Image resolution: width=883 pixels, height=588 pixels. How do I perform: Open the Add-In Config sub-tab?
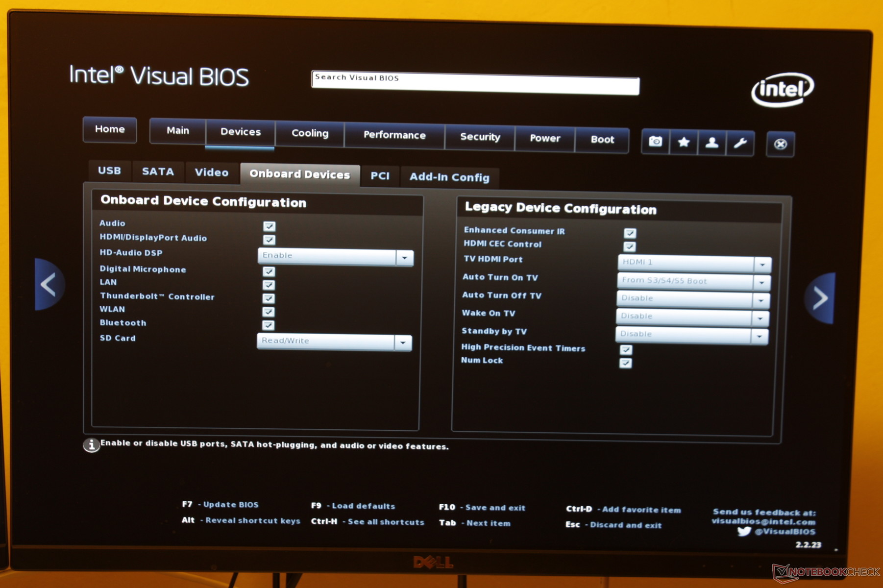point(449,178)
